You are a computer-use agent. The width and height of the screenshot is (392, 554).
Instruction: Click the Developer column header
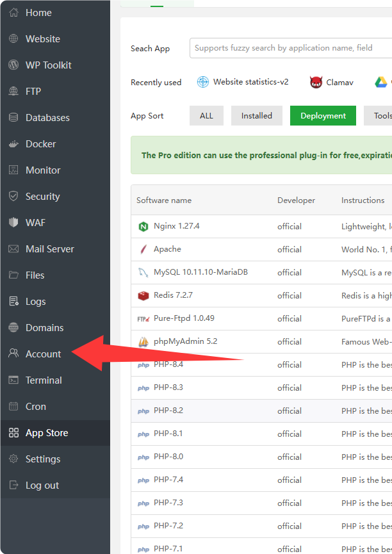point(296,200)
